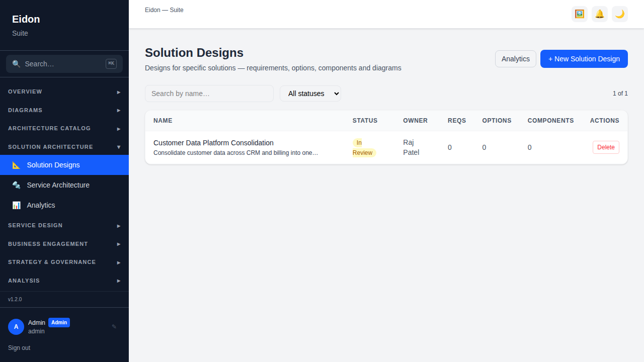The height and width of the screenshot is (362, 644).
Task: Collapse the Solution Architecture section
Action: [64, 147]
